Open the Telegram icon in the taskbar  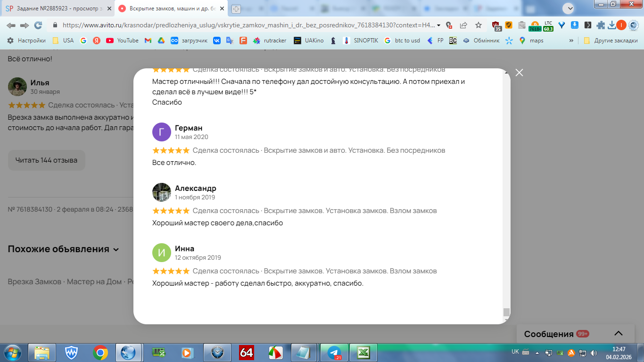(x=334, y=352)
